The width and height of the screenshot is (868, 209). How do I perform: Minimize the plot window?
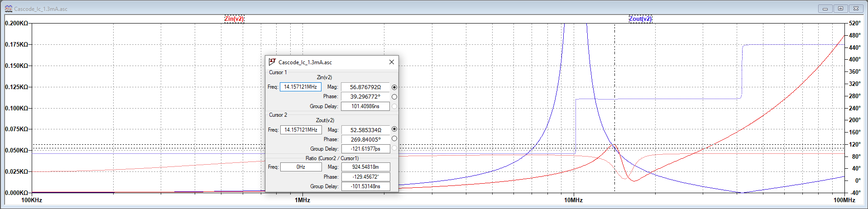coord(825,9)
